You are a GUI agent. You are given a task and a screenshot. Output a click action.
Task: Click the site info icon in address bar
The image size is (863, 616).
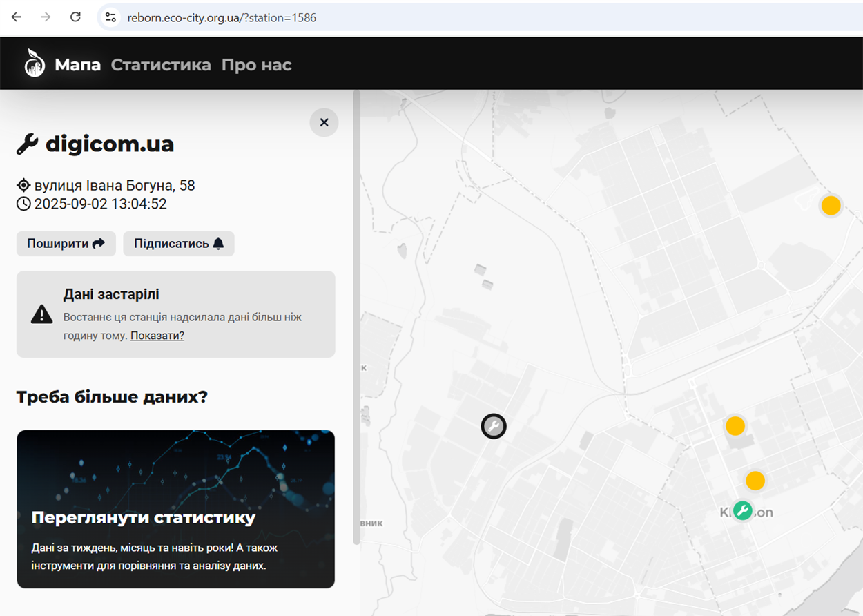click(110, 17)
